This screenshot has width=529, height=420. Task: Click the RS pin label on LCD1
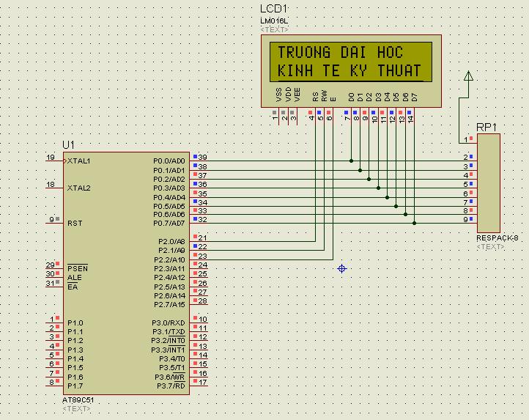pos(316,97)
